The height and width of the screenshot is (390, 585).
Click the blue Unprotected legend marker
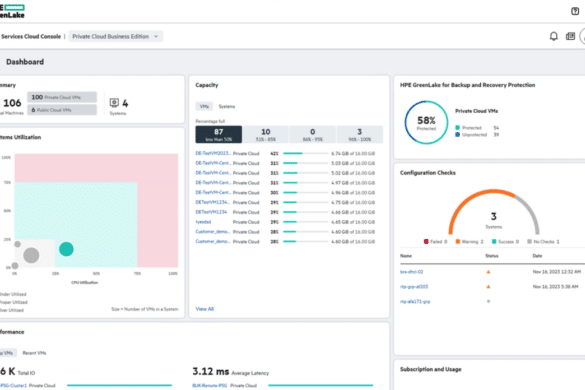[457, 134]
